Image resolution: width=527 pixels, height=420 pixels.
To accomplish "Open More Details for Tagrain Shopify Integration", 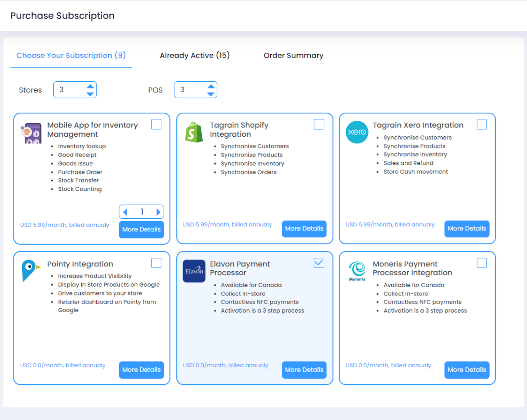I will pyautogui.click(x=304, y=229).
